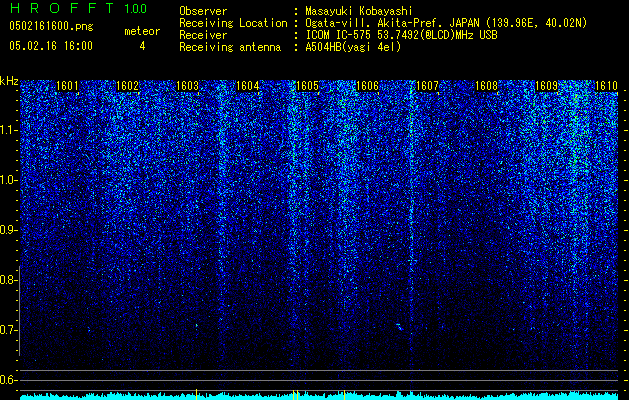Select the meteor count value 4
629x400 pixels.
pyautogui.click(x=142, y=46)
